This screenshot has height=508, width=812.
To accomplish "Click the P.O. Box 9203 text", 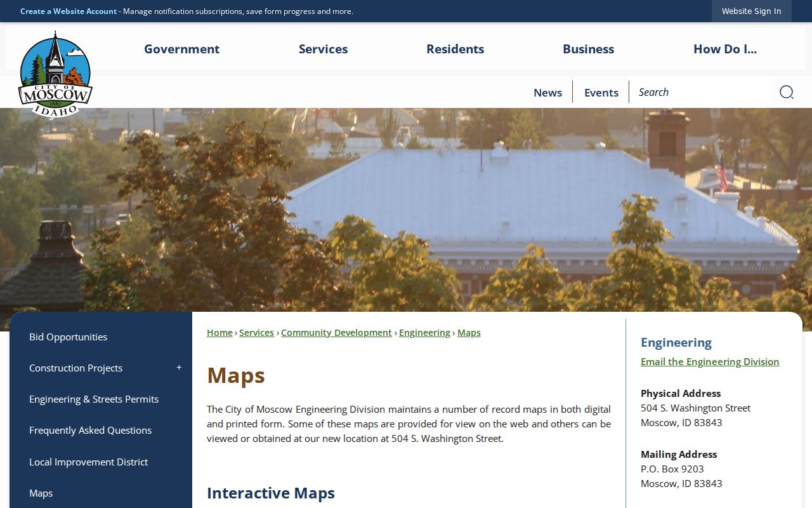I will [672, 469].
